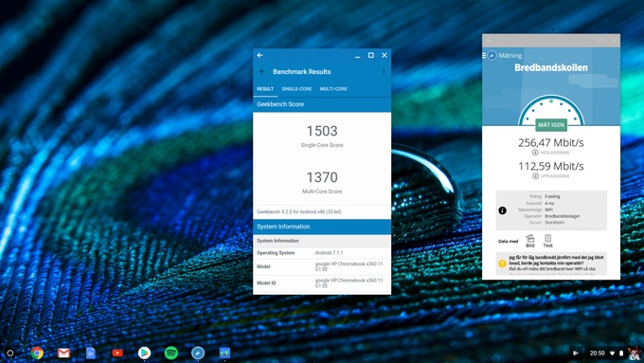Click the WiFi indicator in the system tray
Screen dimensions: 644x363
pos(612,354)
